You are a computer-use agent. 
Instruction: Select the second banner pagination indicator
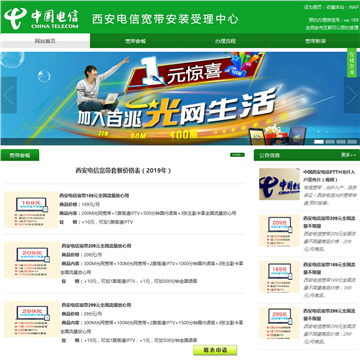tap(330, 142)
